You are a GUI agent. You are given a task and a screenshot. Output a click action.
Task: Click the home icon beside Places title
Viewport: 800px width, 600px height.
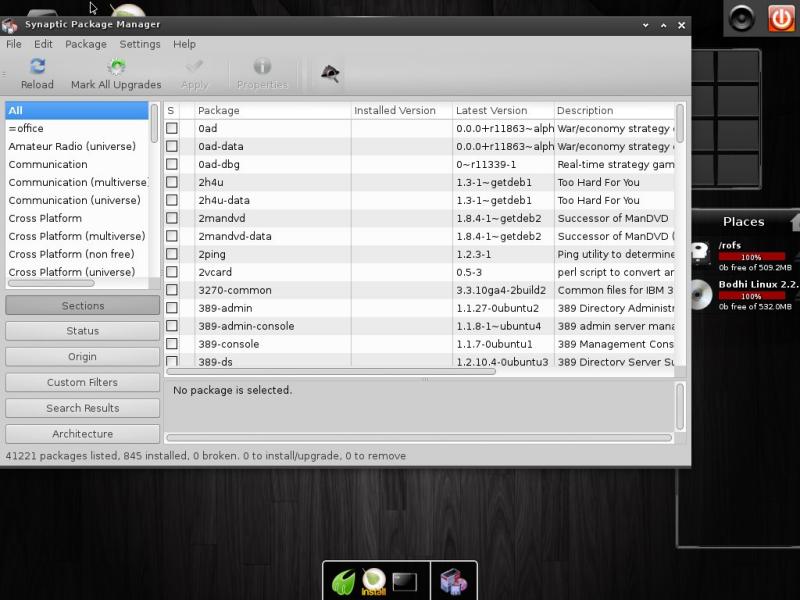(794, 221)
